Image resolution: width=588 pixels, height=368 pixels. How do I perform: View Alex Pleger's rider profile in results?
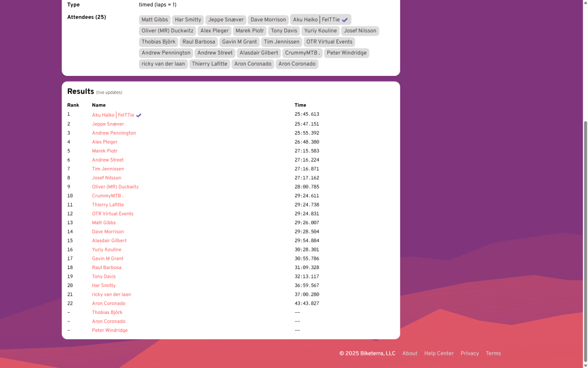105,142
